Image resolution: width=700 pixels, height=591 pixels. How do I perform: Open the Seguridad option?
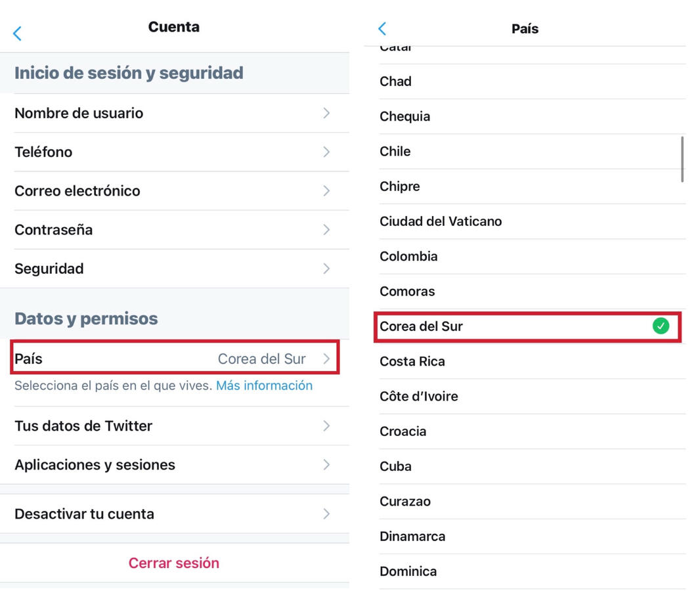point(174,269)
